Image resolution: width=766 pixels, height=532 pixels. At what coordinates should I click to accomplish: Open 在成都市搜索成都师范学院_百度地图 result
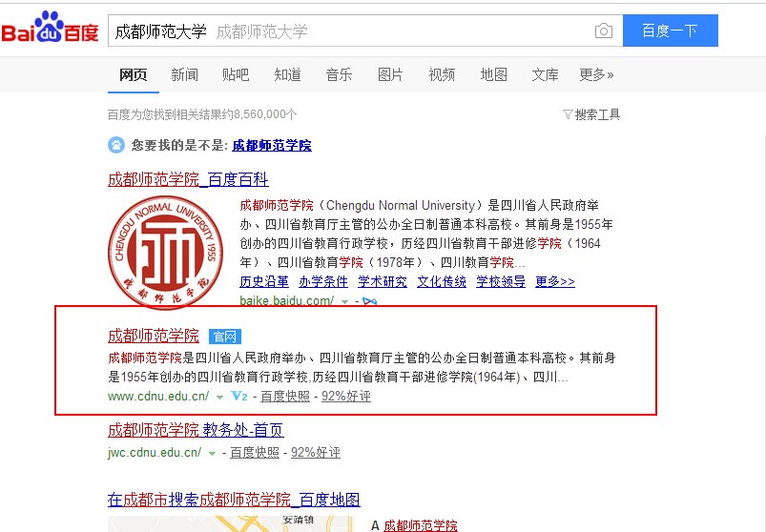[234, 500]
